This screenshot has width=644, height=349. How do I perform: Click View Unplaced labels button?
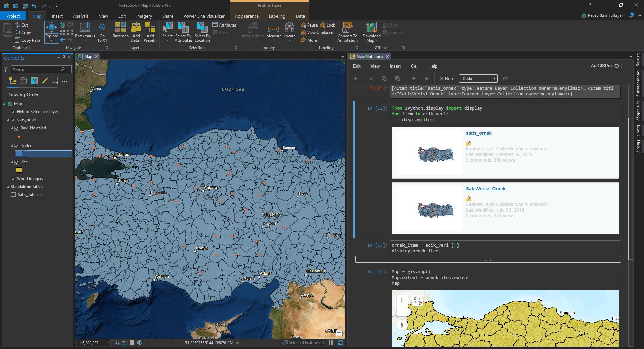(x=317, y=33)
